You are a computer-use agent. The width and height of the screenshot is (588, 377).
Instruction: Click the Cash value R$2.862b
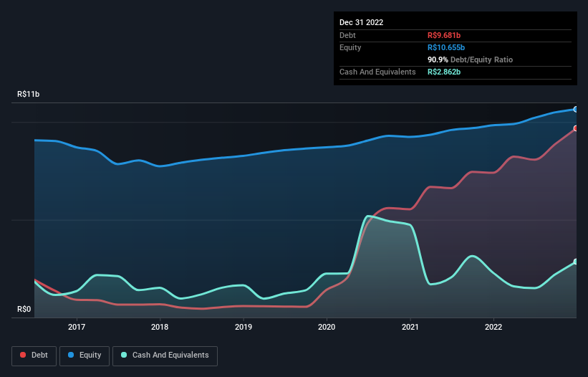tap(444, 72)
